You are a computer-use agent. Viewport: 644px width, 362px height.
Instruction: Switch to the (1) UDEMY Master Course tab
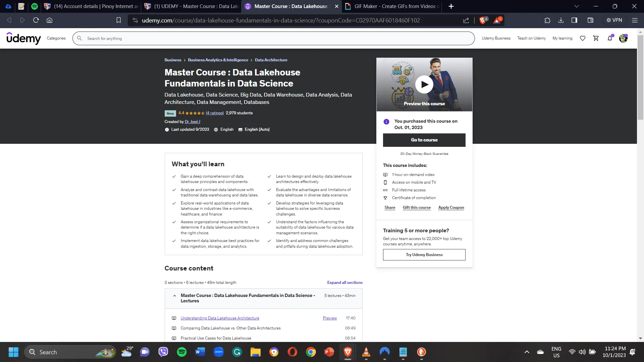click(x=191, y=6)
